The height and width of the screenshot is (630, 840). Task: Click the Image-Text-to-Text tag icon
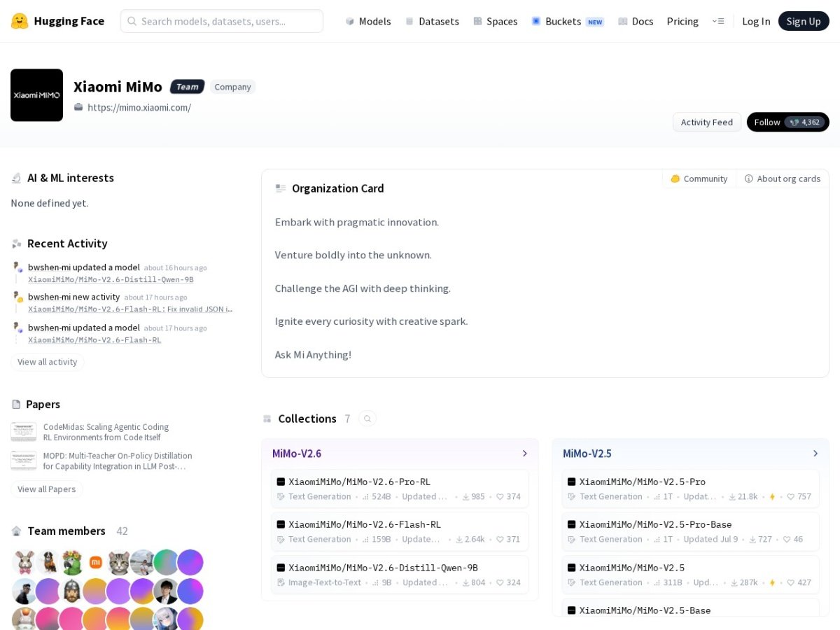click(281, 582)
